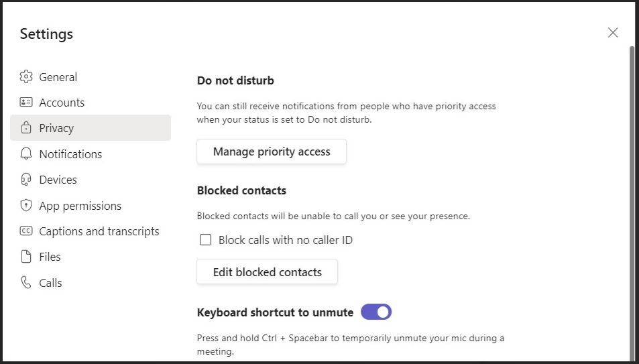Click the Accounts card icon
This screenshot has height=364, width=639.
26,103
